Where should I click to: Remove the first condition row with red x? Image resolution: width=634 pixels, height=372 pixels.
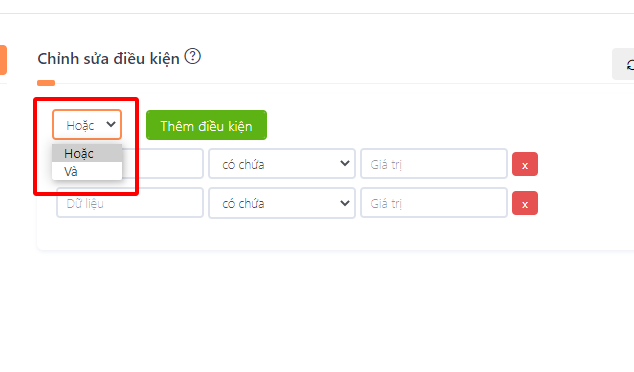[525, 164]
